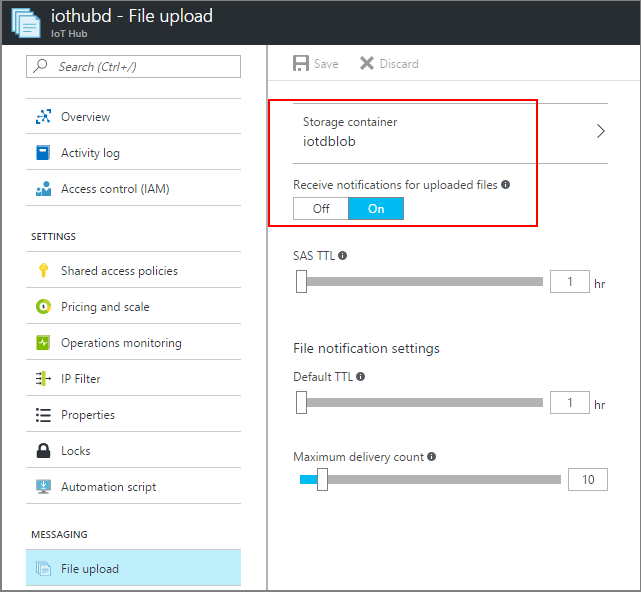
Task: Click the Access control people icon
Action: click(x=43, y=188)
